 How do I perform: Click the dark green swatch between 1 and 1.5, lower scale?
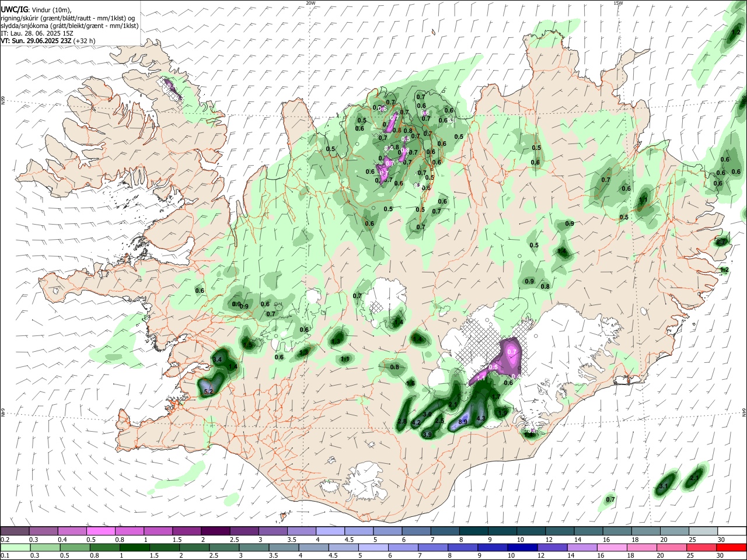(135, 548)
